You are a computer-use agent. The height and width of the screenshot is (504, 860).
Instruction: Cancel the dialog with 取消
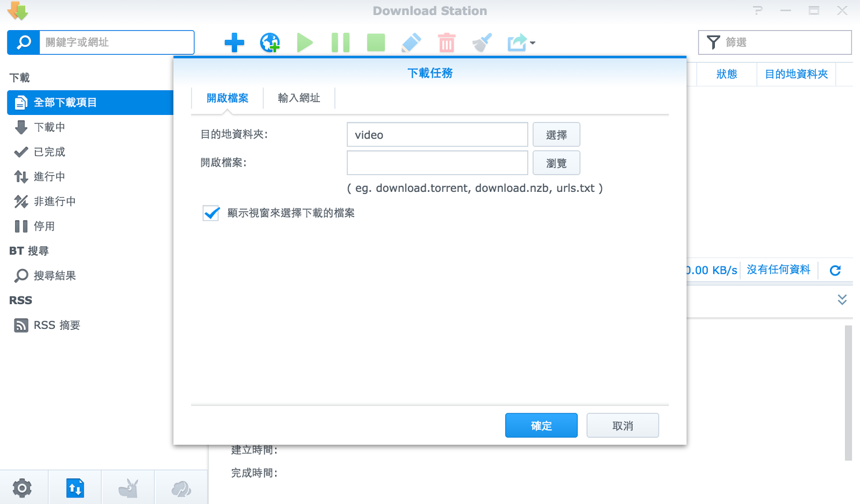[622, 426]
